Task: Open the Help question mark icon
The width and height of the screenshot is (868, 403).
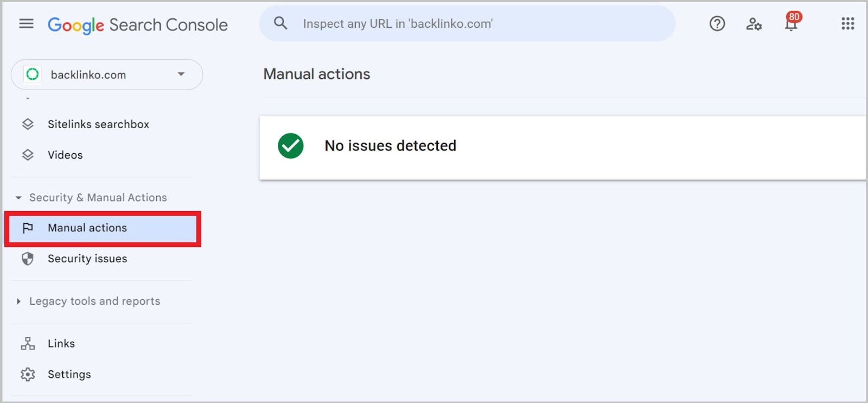Action: click(x=717, y=24)
